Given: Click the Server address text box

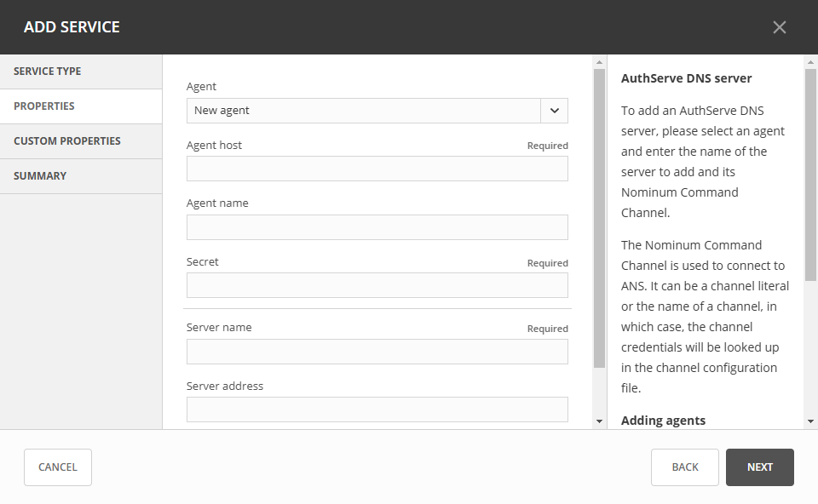Looking at the screenshot, I should click(x=377, y=409).
